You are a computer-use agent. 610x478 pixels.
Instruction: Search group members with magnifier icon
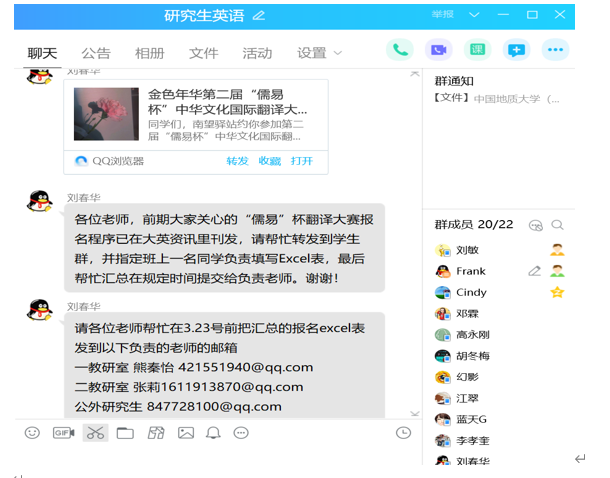point(558,225)
